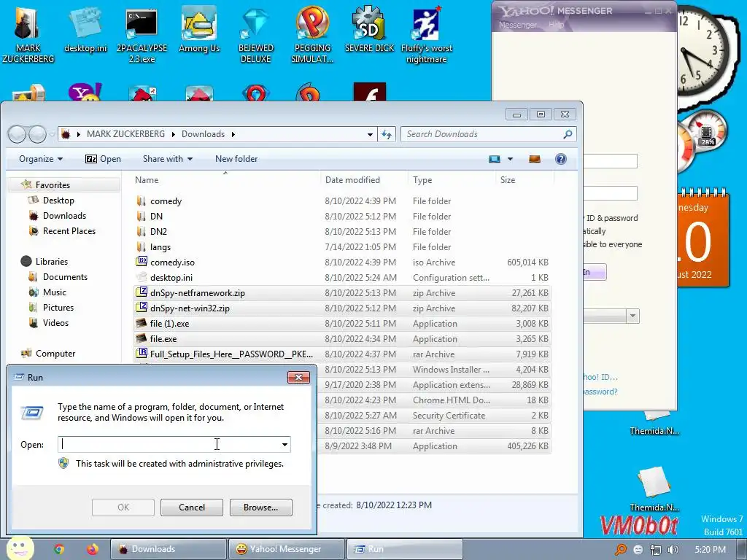Click the network tray icon
The height and width of the screenshot is (560, 747).
tap(656, 550)
